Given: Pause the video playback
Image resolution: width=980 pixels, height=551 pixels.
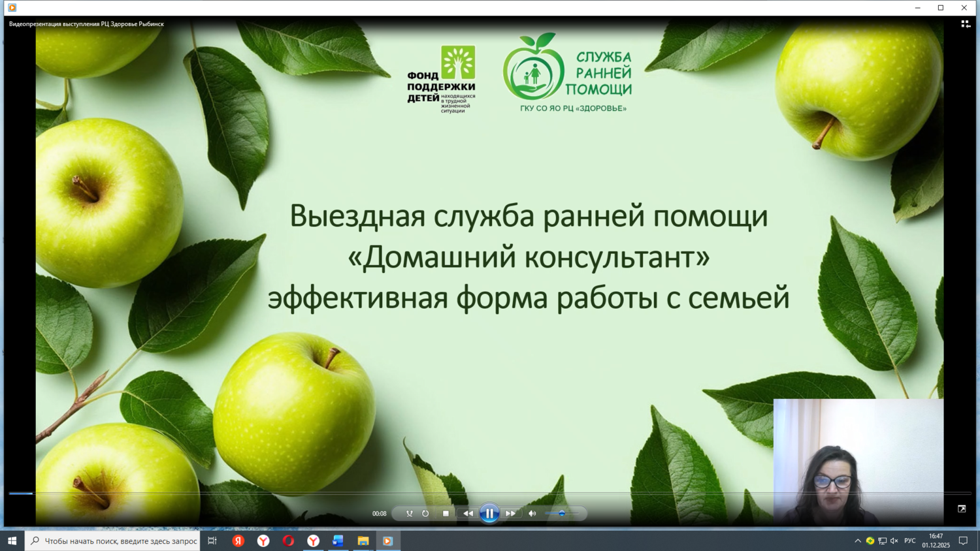Looking at the screenshot, I should click(489, 514).
